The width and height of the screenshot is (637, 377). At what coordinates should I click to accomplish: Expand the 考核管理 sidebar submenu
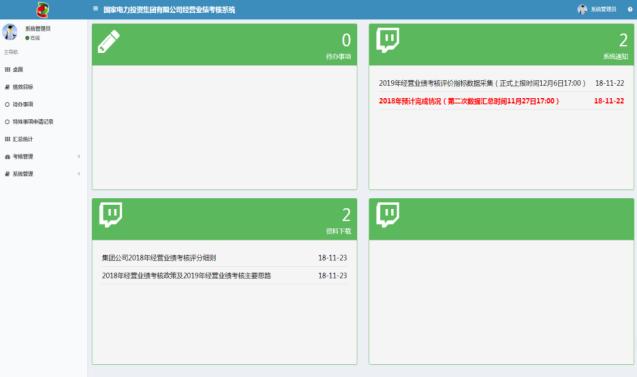click(x=43, y=156)
